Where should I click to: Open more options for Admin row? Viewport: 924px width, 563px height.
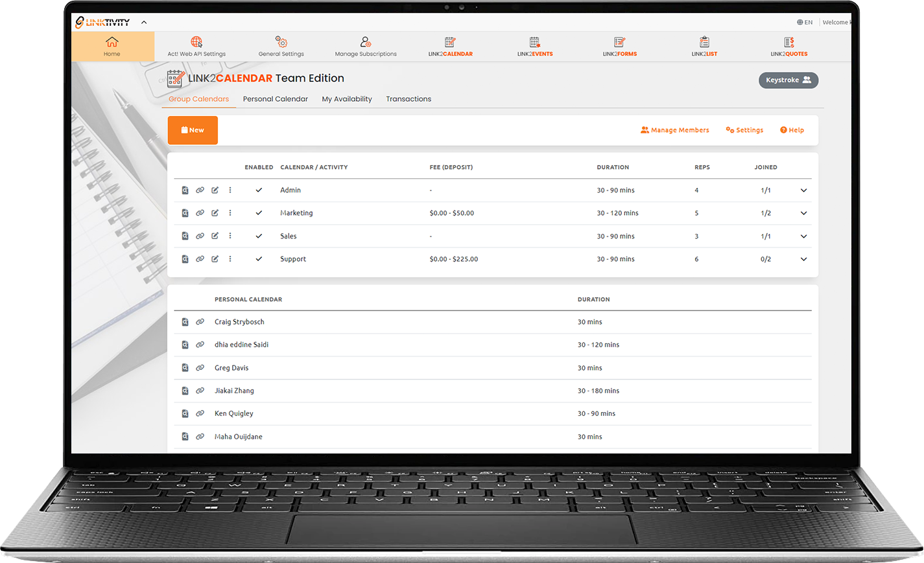pyautogui.click(x=230, y=190)
